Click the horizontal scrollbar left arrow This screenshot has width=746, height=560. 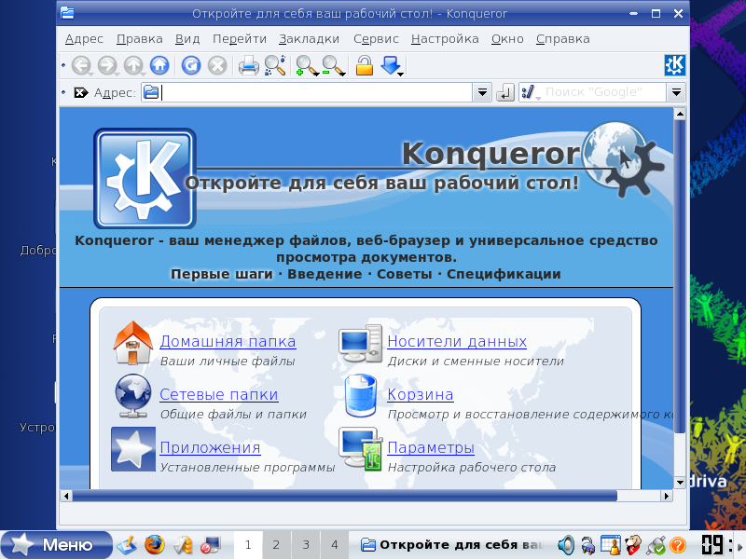tap(66, 497)
